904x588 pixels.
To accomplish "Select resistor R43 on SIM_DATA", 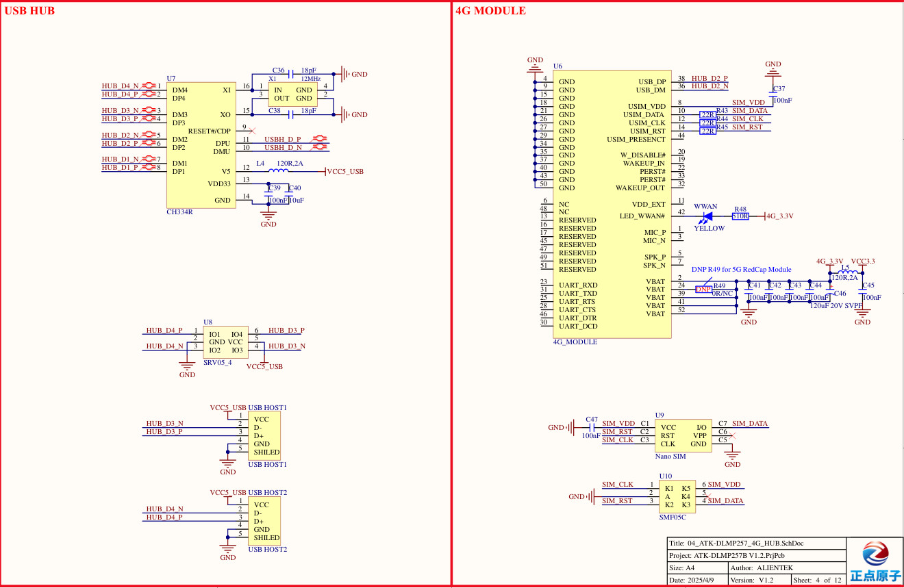I will tap(708, 114).
